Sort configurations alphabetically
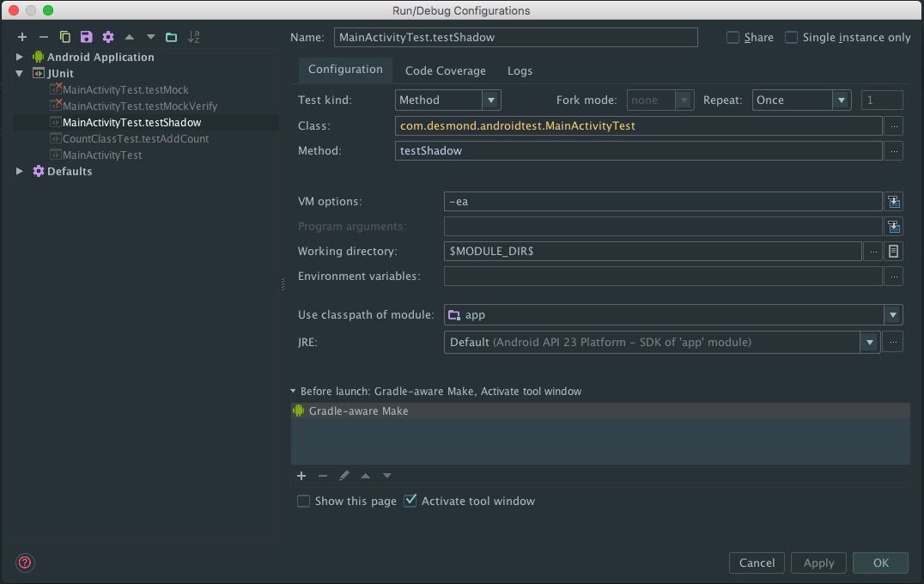This screenshot has width=924, height=584. [194, 37]
